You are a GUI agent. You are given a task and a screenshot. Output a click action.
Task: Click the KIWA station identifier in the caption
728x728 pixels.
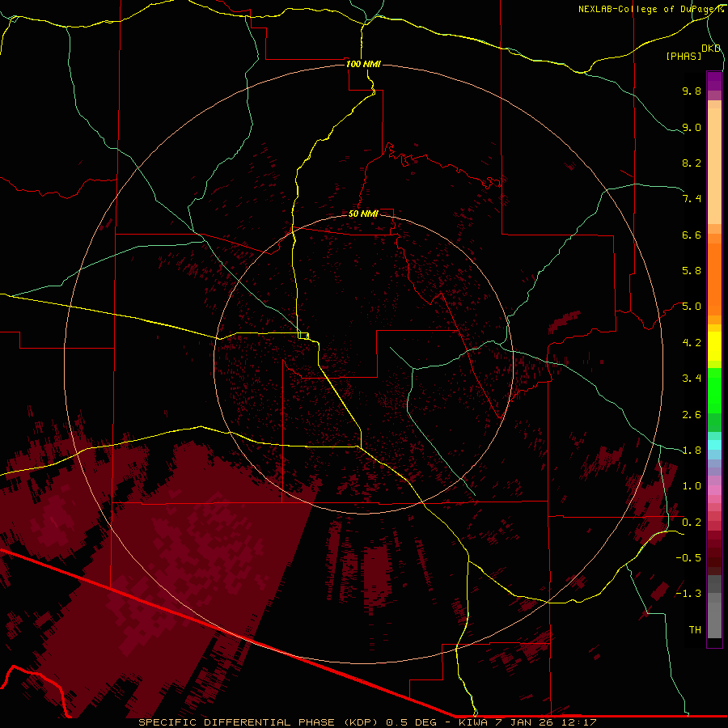click(472, 722)
